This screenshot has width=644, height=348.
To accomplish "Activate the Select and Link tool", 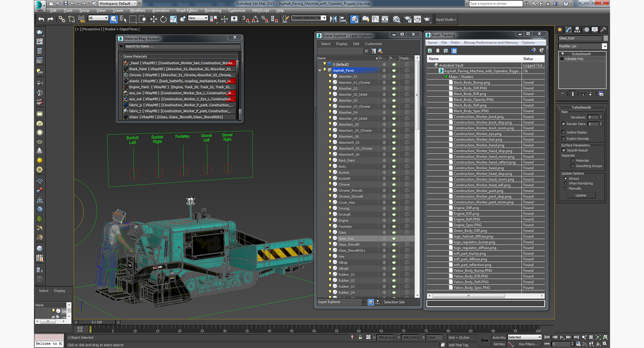I will (x=62, y=19).
